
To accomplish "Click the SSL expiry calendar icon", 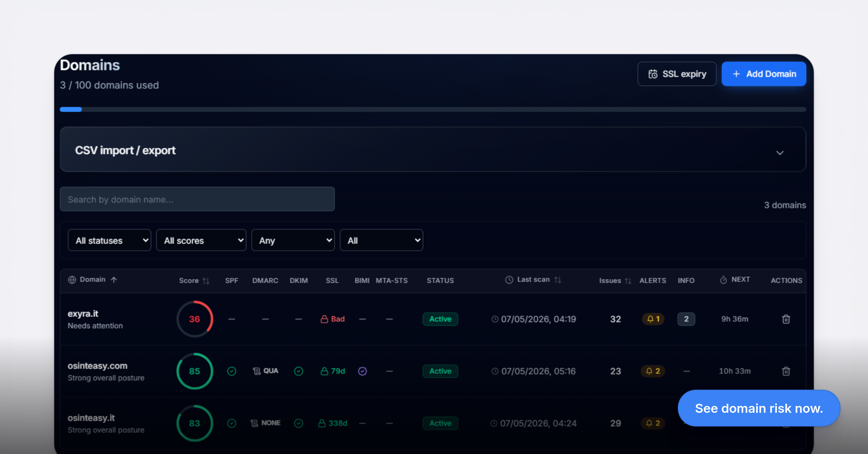I will [x=653, y=74].
